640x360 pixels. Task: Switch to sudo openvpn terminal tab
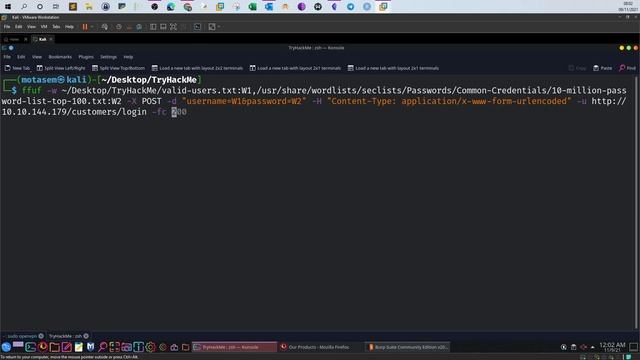tap(22, 336)
